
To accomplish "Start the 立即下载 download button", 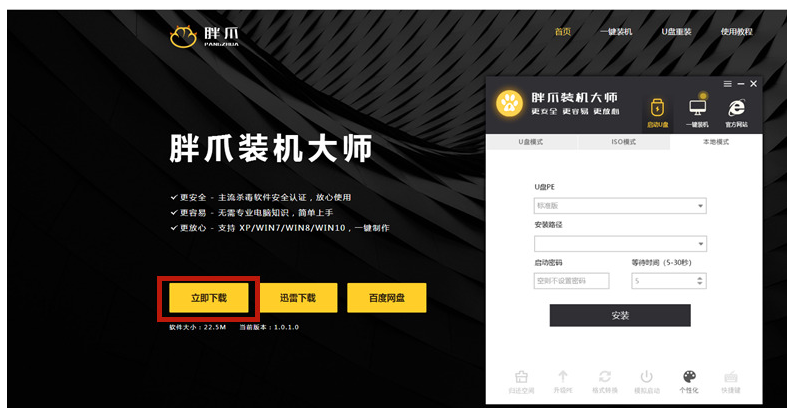I will [x=209, y=298].
